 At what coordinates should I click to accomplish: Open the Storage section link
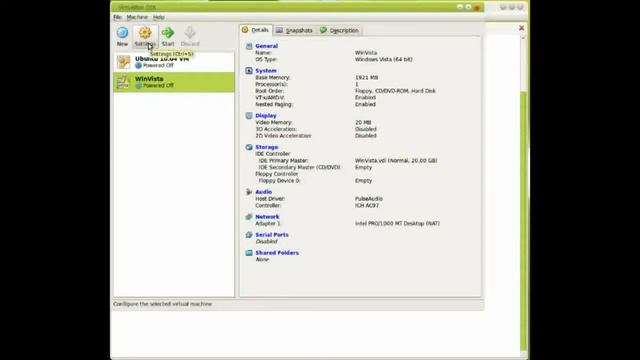coord(267,147)
